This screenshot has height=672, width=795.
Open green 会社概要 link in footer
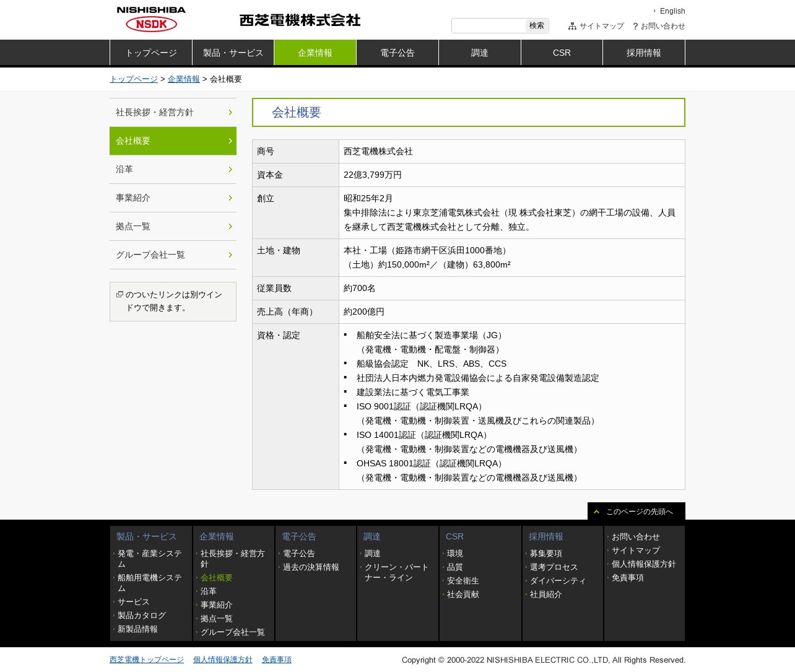pos(217,578)
